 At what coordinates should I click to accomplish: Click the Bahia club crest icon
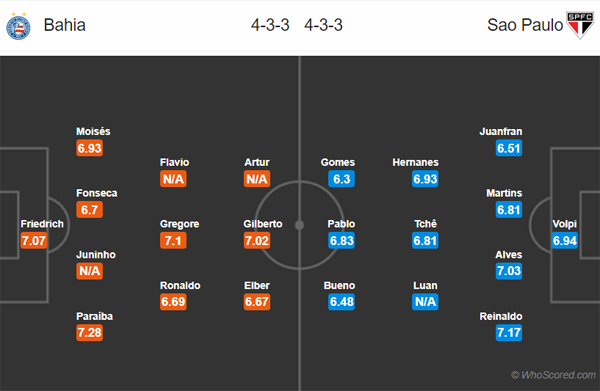point(18,26)
